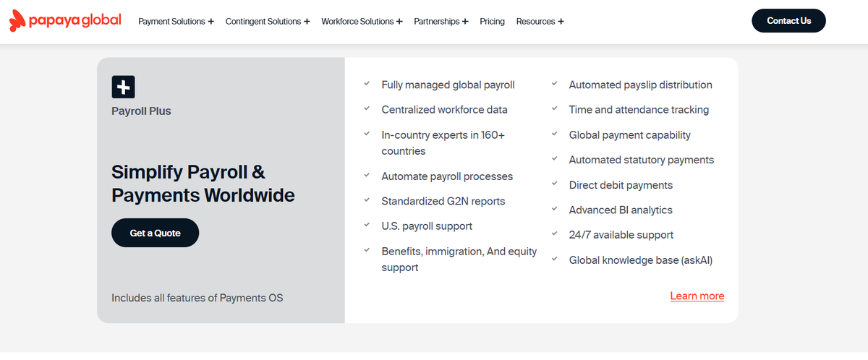Click 'Global knowledge base (askAI)' text

click(x=641, y=260)
